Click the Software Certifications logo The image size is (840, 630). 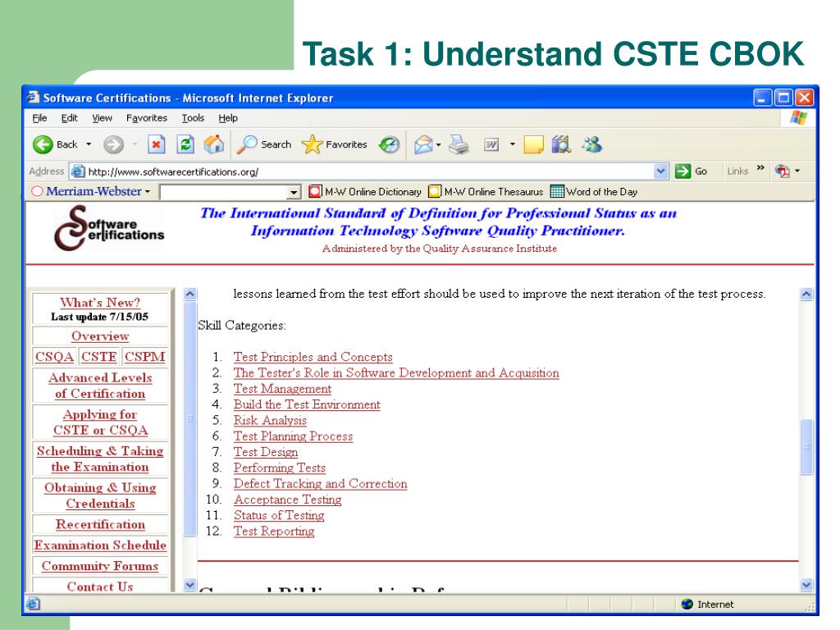109,228
